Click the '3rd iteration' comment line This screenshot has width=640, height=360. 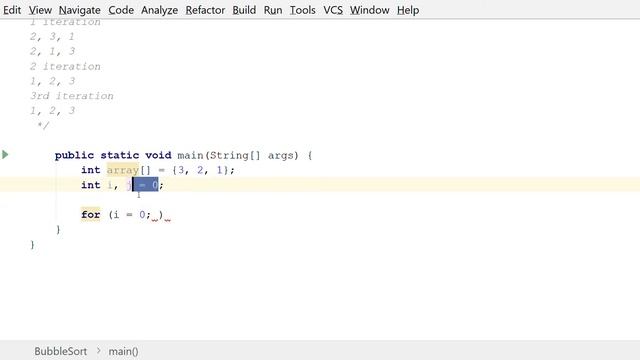click(71, 96)
